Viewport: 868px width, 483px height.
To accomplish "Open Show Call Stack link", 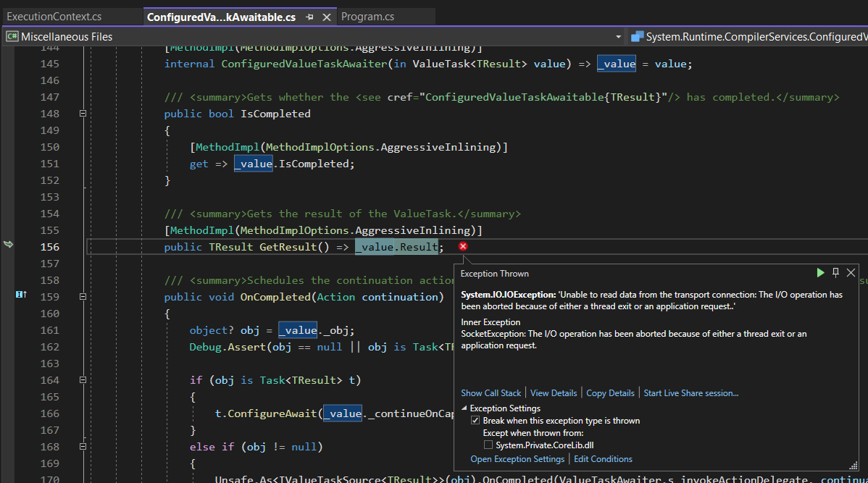I will [491, 392].
